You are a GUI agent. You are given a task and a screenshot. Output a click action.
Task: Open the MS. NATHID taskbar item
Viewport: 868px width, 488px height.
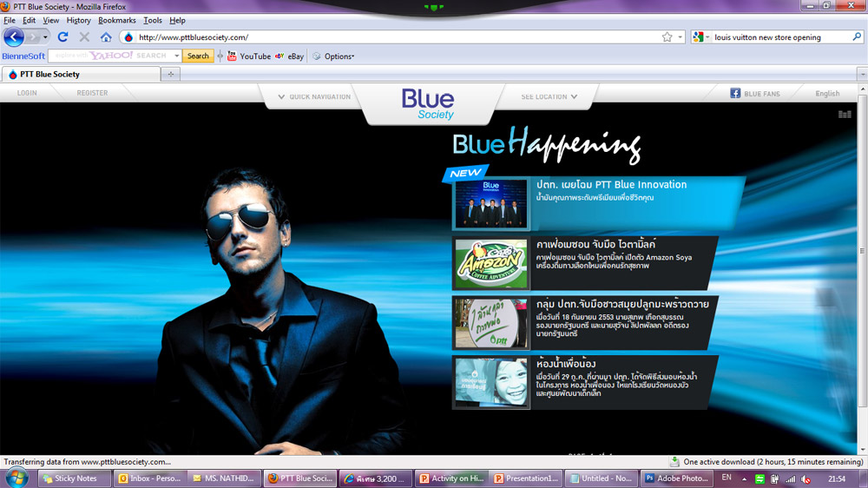(x=225, y=478)
